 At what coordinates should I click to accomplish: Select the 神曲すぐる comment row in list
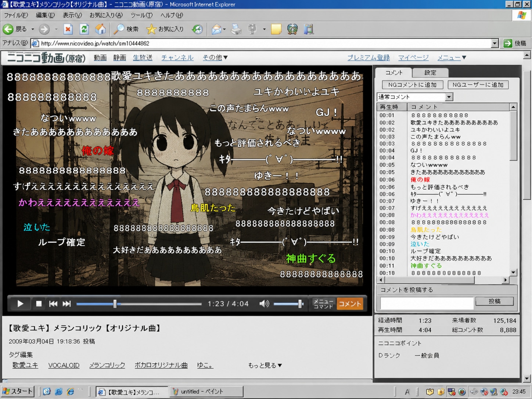[x=444, y=266]
